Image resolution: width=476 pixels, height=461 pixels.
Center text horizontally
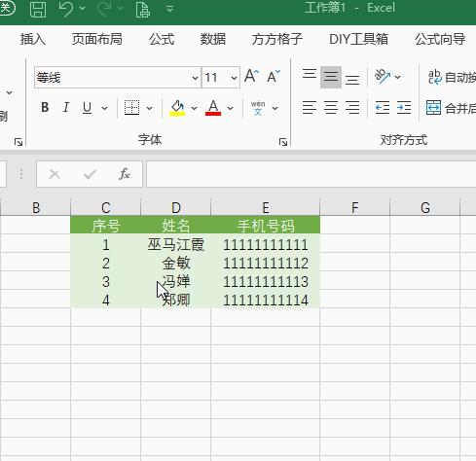point(331,107)
